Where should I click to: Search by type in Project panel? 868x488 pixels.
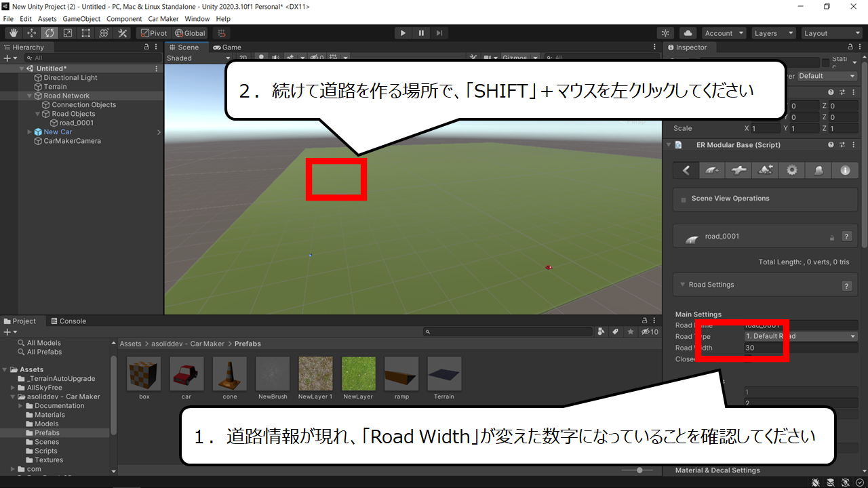point(601,331)
